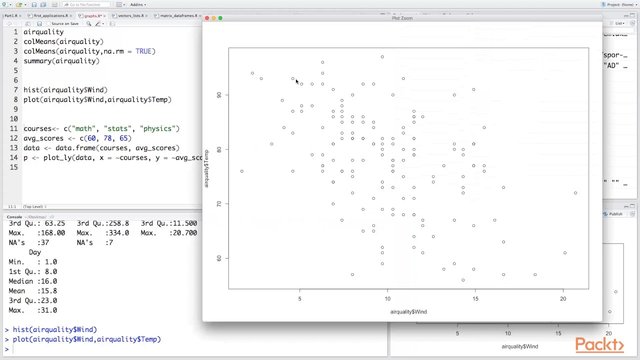Switch to graphs.R tab
The height and width of the screenshot is (360, 640).
pos(91,16)
